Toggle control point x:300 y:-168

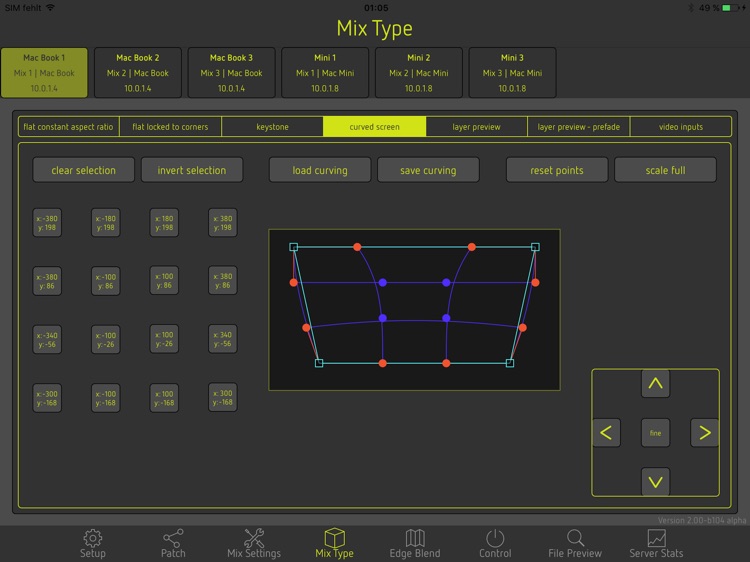click(223, 398)
